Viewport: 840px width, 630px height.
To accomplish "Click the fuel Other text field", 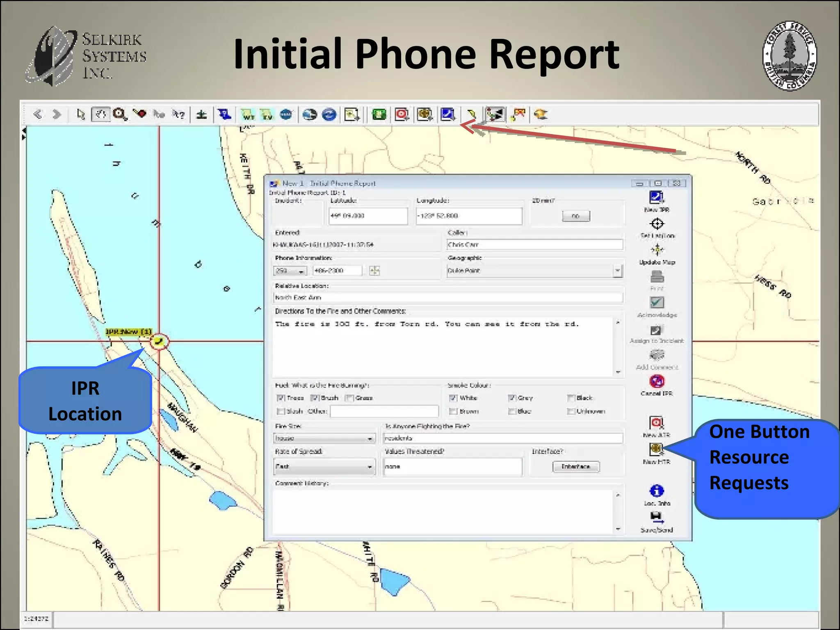I will click(x=384, y=411).
